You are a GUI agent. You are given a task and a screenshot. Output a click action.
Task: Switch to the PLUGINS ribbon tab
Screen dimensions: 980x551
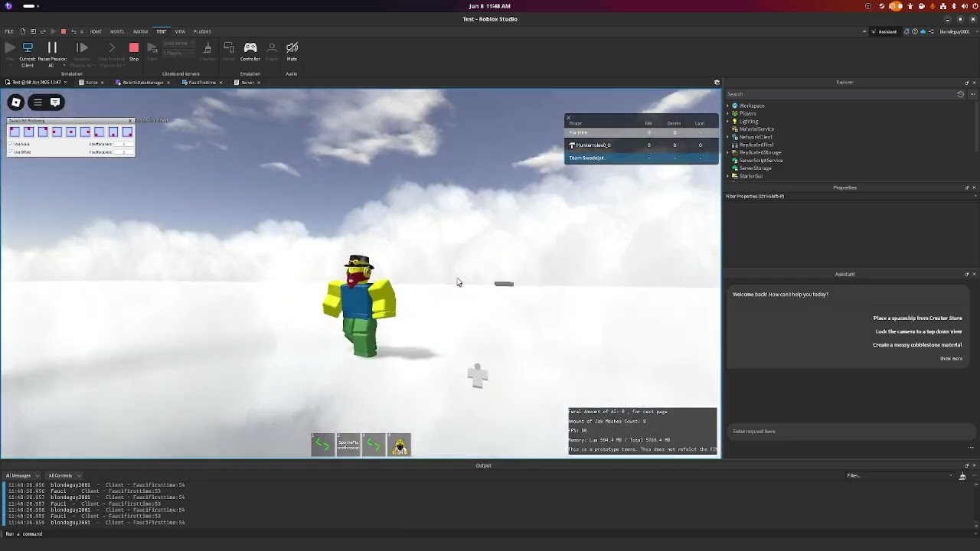click(x=202, y=31)
